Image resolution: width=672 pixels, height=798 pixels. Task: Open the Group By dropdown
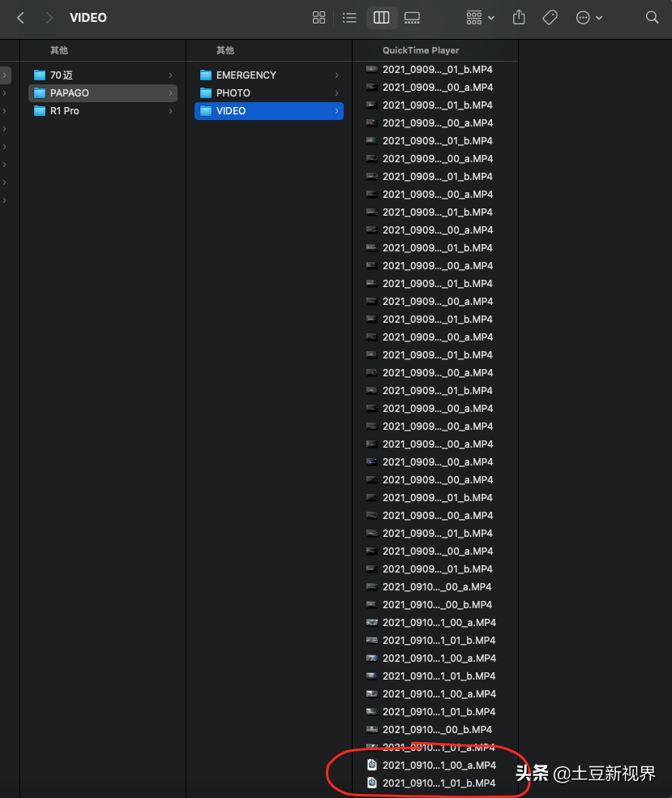[x=480, y=18]
